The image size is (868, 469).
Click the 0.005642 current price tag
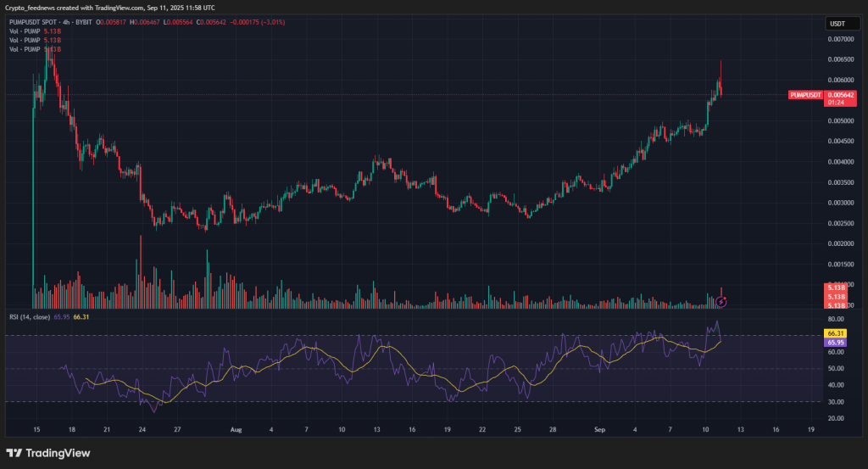tap(842, 95)
